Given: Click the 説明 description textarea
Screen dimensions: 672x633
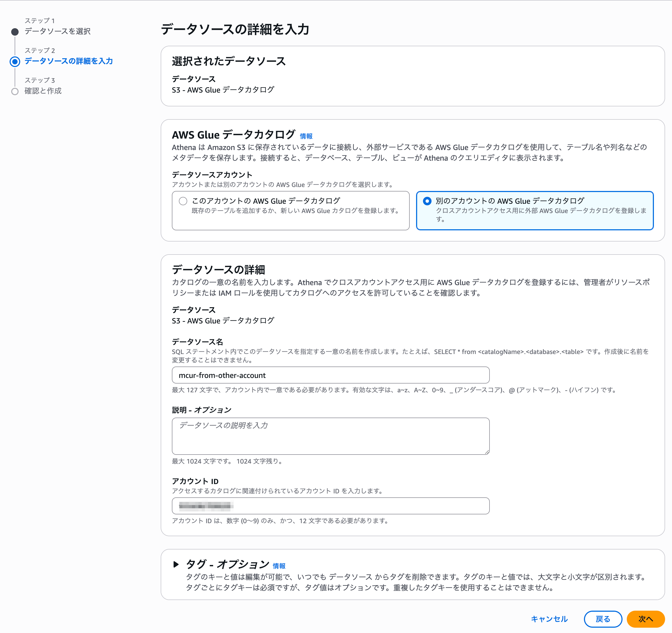Looking at the screenshot, I should 331,436.
